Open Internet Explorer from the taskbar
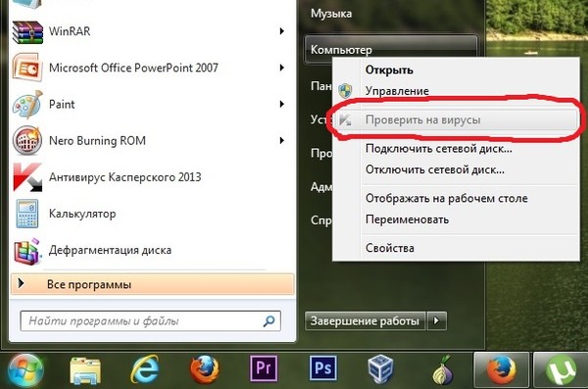 click(x=145, y=369)
